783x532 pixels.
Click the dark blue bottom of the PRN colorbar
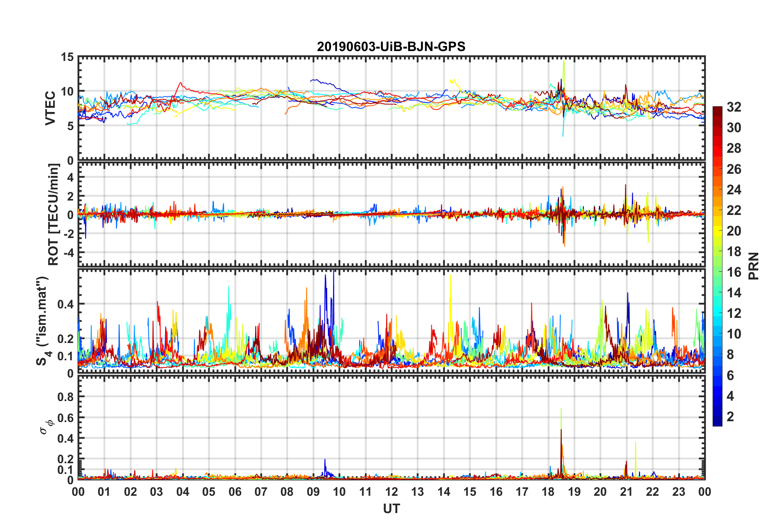tap(718, 421)
